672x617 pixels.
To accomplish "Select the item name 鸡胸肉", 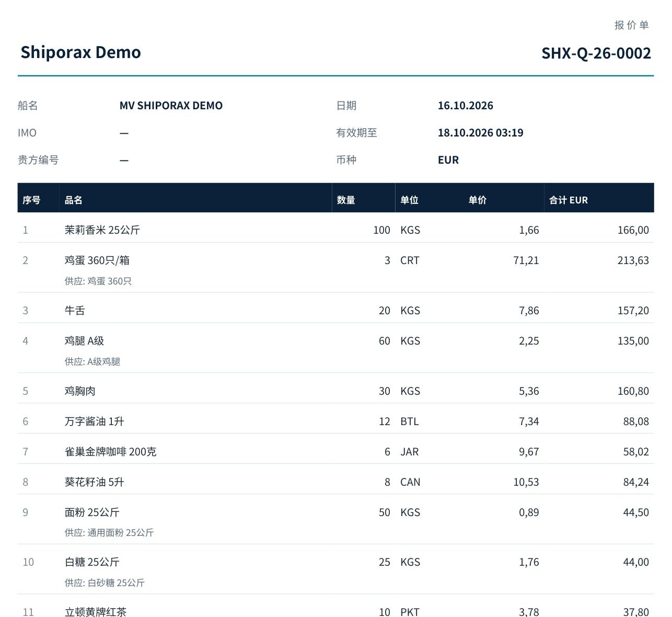I will point(80,391).
